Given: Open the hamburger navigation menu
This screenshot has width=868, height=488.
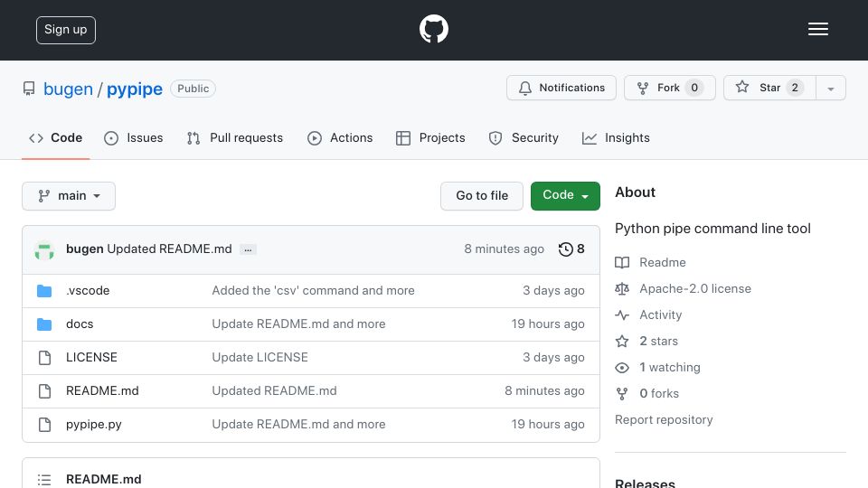Looking at the screenshot, I should tap(817, 29).
